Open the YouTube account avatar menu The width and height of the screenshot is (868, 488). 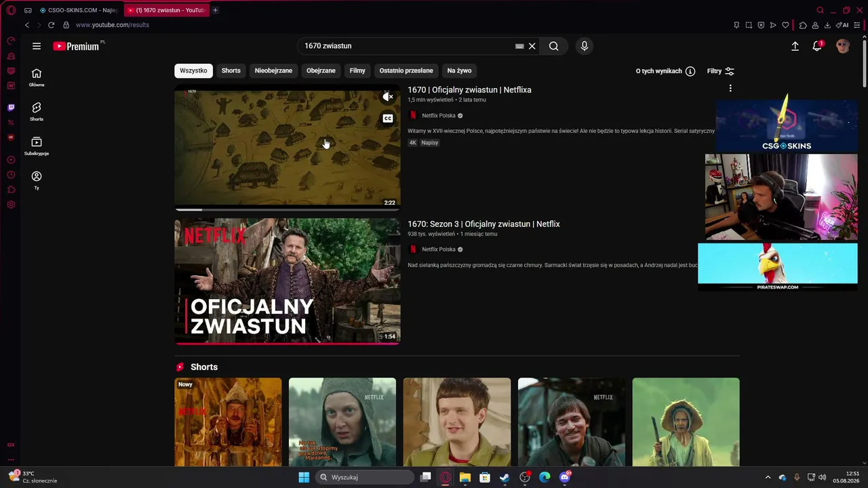click(x=843, y=46)
